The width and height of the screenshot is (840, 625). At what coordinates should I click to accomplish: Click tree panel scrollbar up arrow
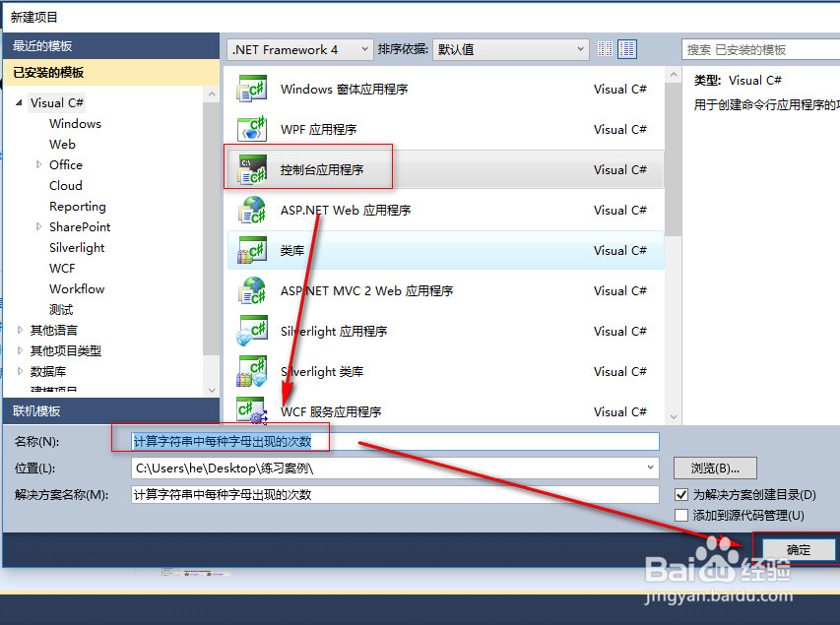point(212,94)
